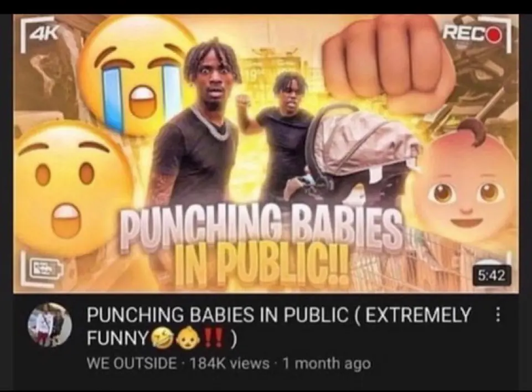Click the laughing emoji in the title

[162, 338]
